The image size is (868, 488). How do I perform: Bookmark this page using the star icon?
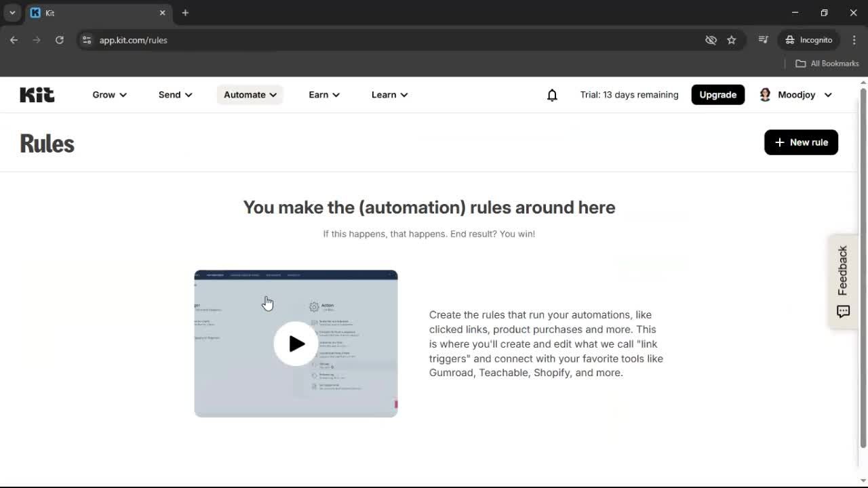tap(732, 40)
